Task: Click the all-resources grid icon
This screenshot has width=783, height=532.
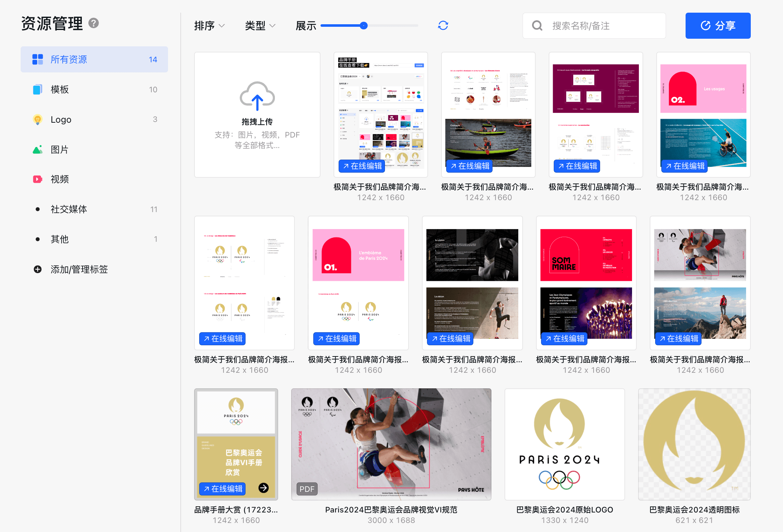Action: pyautogui.click(x=38, y=59)
